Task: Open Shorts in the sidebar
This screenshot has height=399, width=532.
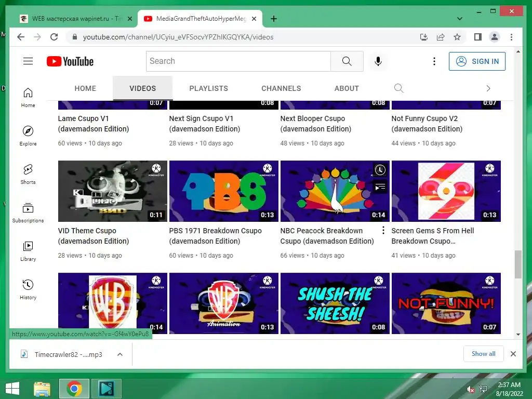Action: click(28, 175)
